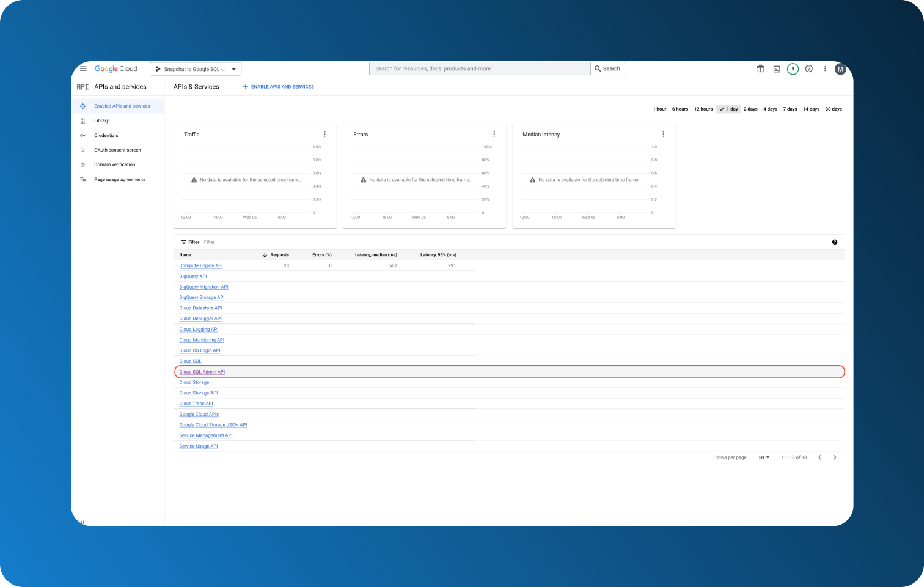Click Enable APIs and Services button
Image resolution: width=924 pixels, height=587 pixels.
(x=279, y=87)
